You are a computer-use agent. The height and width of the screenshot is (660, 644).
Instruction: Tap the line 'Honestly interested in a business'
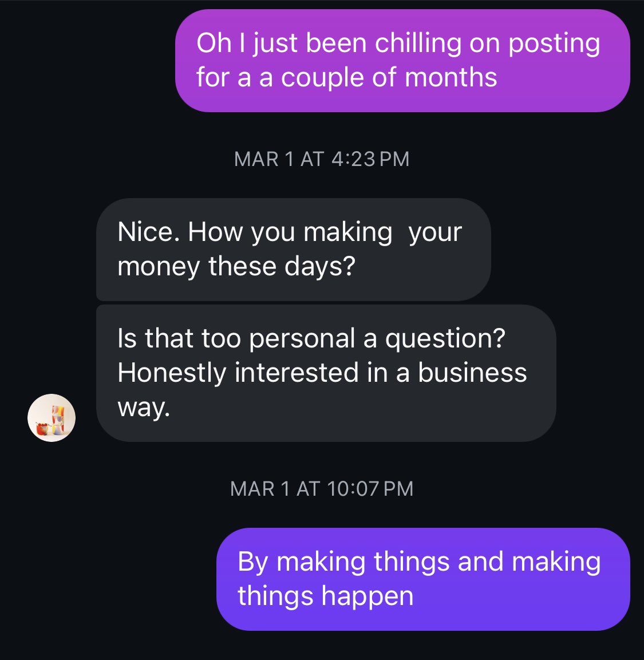322,373
